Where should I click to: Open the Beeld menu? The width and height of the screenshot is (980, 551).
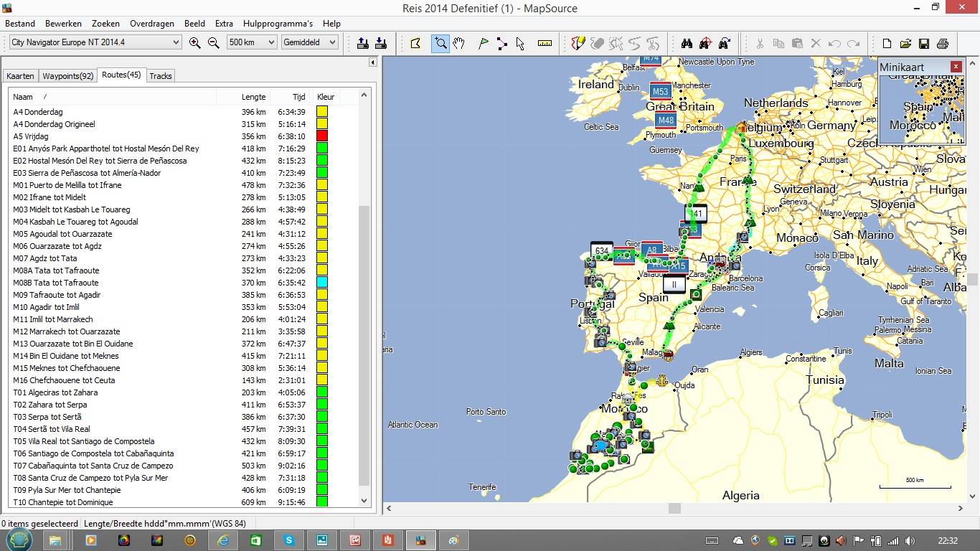click(194, 24)
